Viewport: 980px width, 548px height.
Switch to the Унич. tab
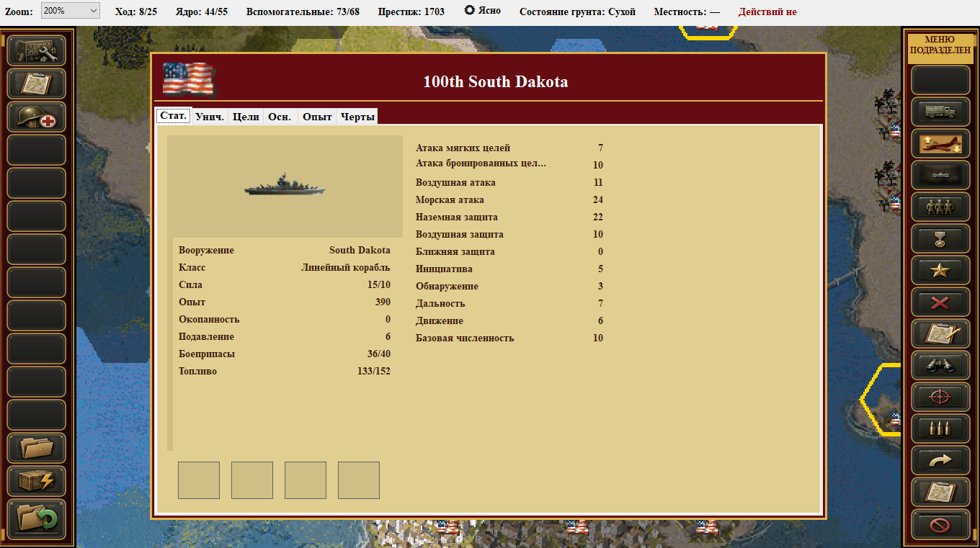pos(210,117)
